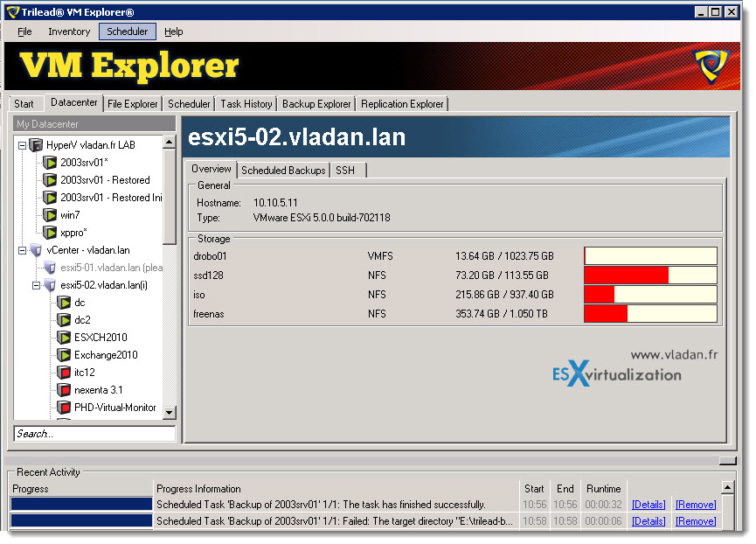Click the Exchange2010 VM icon

pyautogui.click(x=64, y=355)
